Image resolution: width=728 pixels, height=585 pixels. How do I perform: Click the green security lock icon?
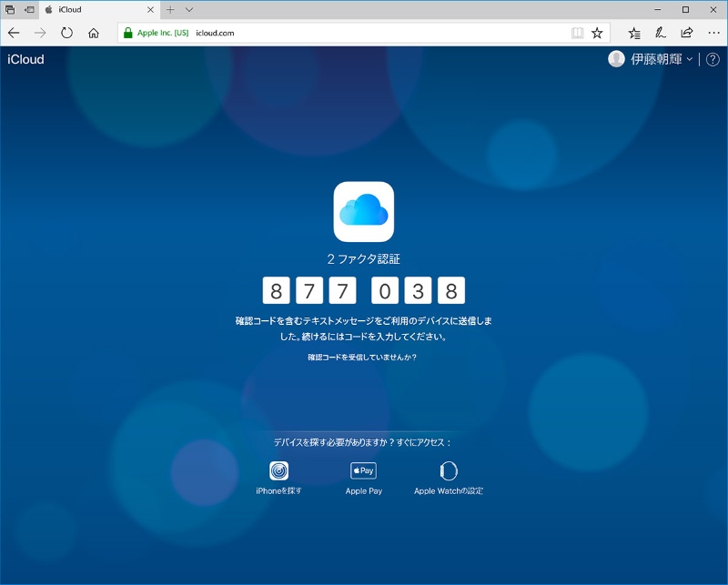point(128,33)
